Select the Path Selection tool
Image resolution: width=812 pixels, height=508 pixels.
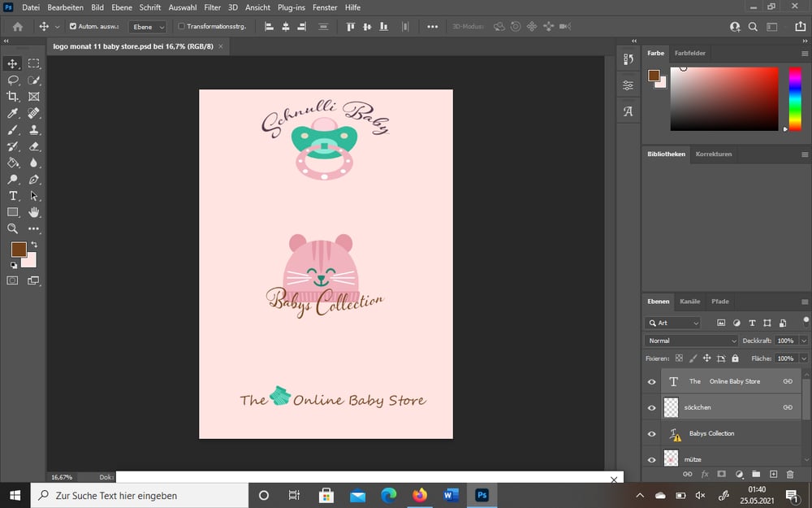pyautogui.click(x=33, y=196)
